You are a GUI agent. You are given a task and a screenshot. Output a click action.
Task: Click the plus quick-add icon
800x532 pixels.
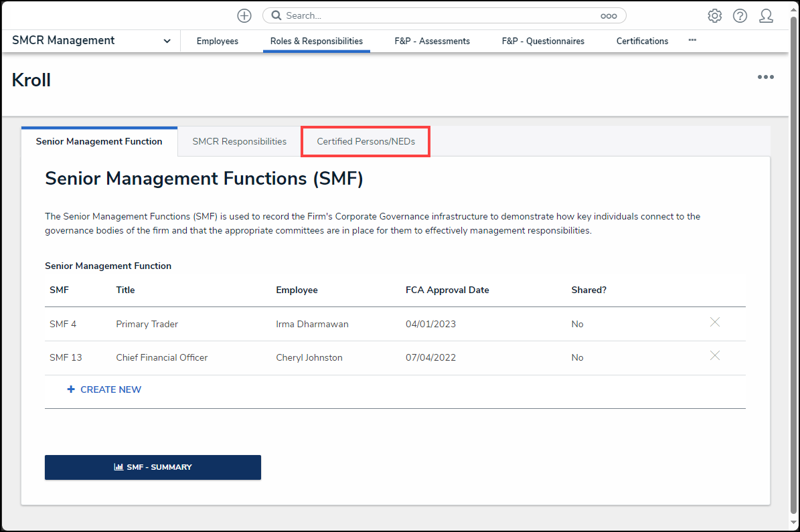[x=244, y=15]
